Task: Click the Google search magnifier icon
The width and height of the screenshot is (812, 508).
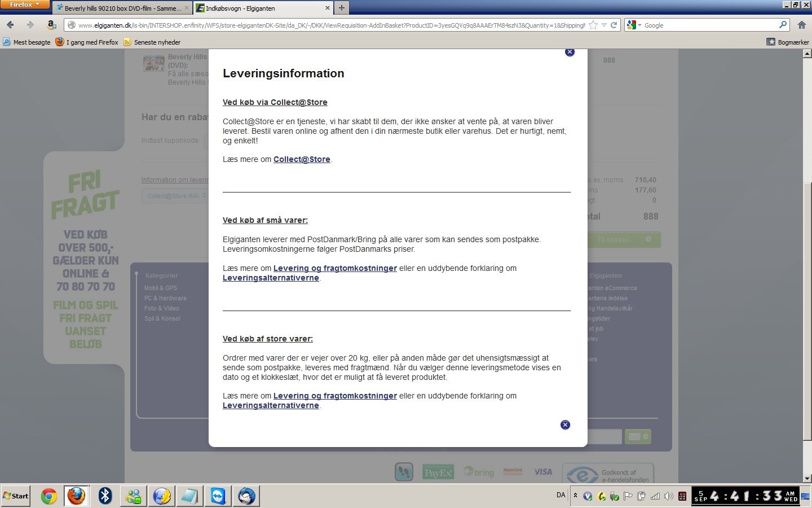Action: coord(783,25)
